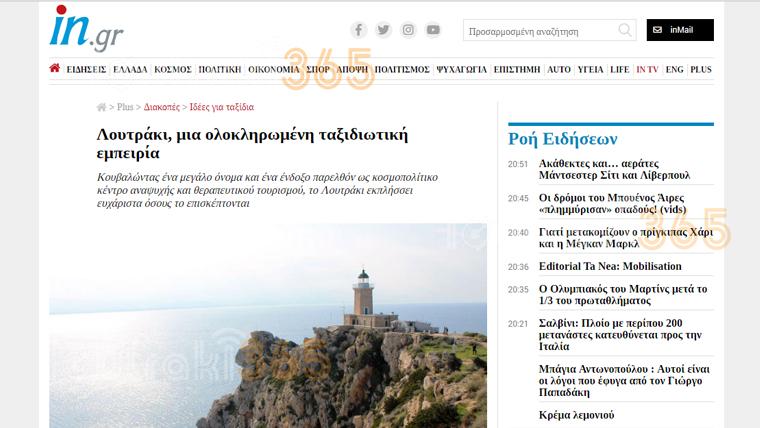This screenshot has height=428, width=760.
Task: Select the IN TV menu item
Action: coord(648,69)
